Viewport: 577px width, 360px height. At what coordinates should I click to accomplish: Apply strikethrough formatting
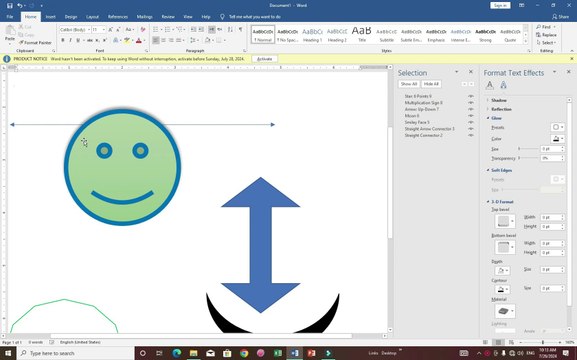(90, 40)
